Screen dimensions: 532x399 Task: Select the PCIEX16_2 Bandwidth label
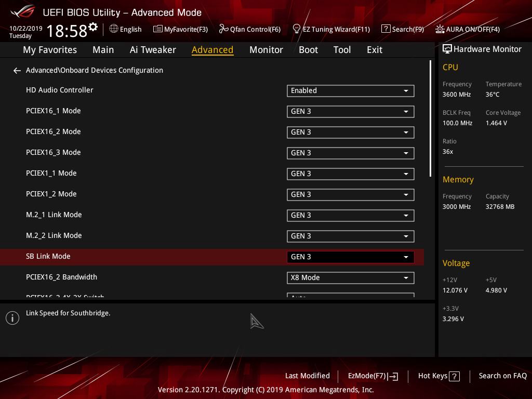(61, 277)
